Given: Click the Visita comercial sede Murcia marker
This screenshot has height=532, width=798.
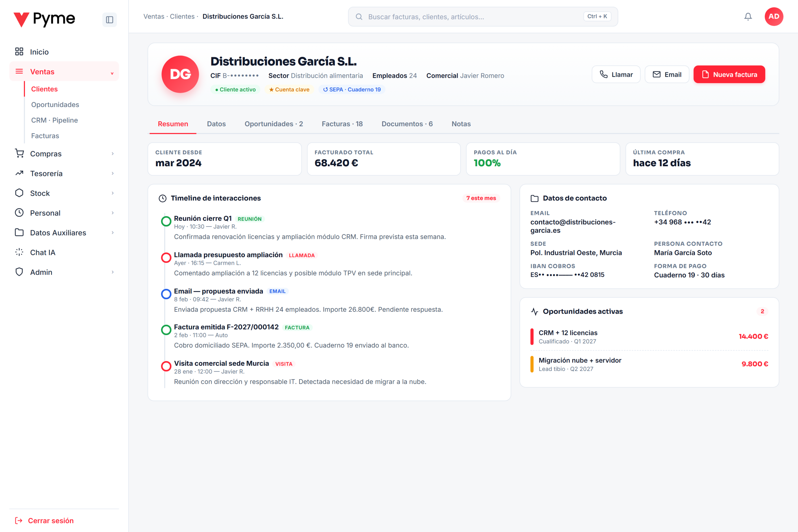Looking at the screenshot, I should [166, 366].
